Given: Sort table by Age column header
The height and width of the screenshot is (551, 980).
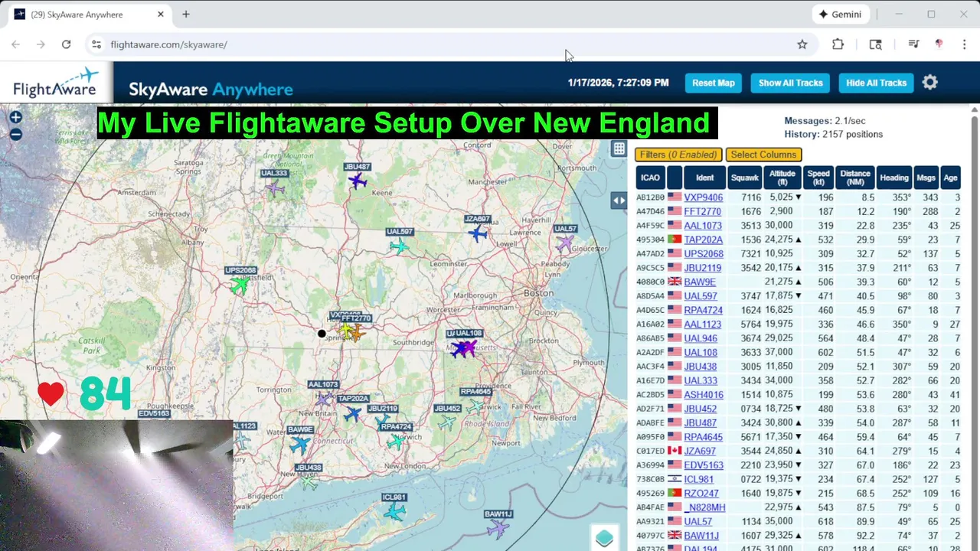Looking at the screenshot, I should pyautogui.click(x=950, y=178).
